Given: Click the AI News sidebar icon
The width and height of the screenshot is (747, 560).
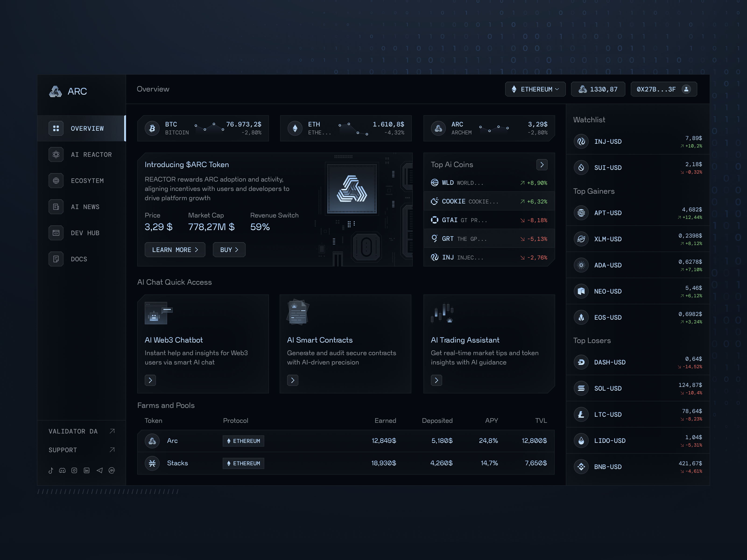Looking at the screenshot, I should [x=56, y=206].
